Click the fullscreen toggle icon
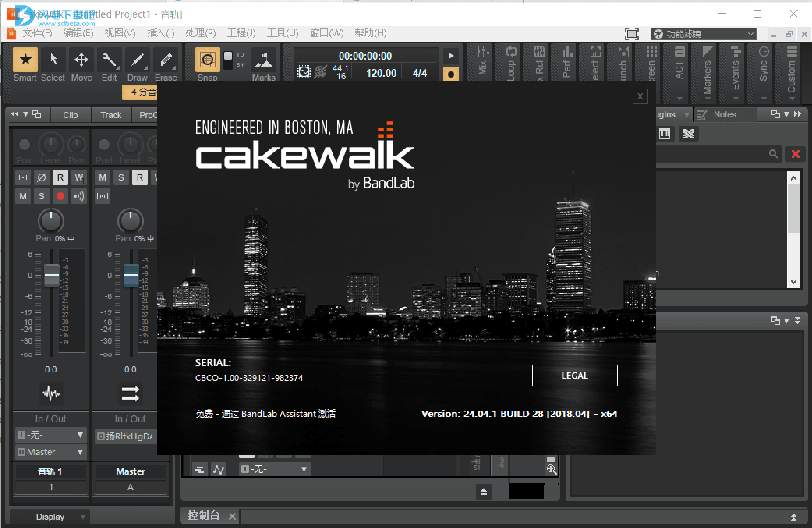Screen dimensions: 812x528 click(632, 34)
